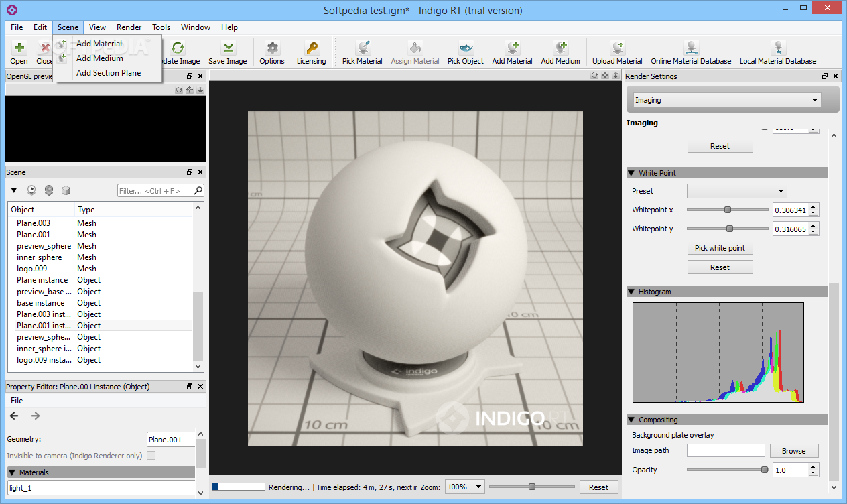Toggle Invisible to camera checkbox
This screenshot has width=847, height=504.
pos(151,456)
